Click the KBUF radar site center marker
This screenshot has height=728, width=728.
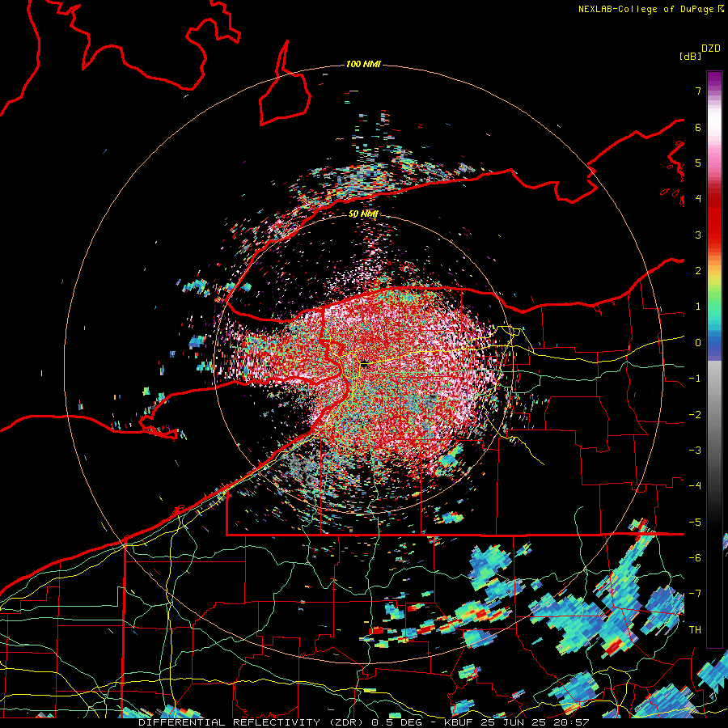tap(365, 365)
